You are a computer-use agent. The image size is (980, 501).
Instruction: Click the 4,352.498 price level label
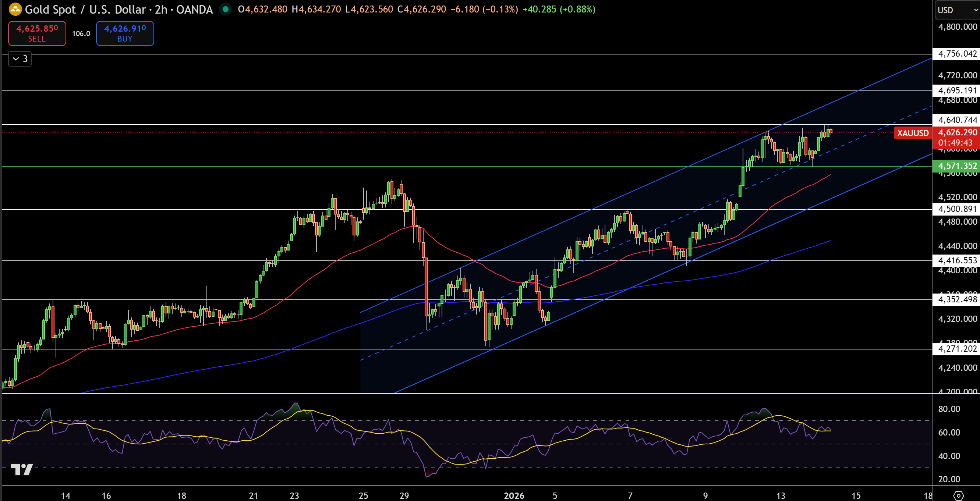coord(957,299)
